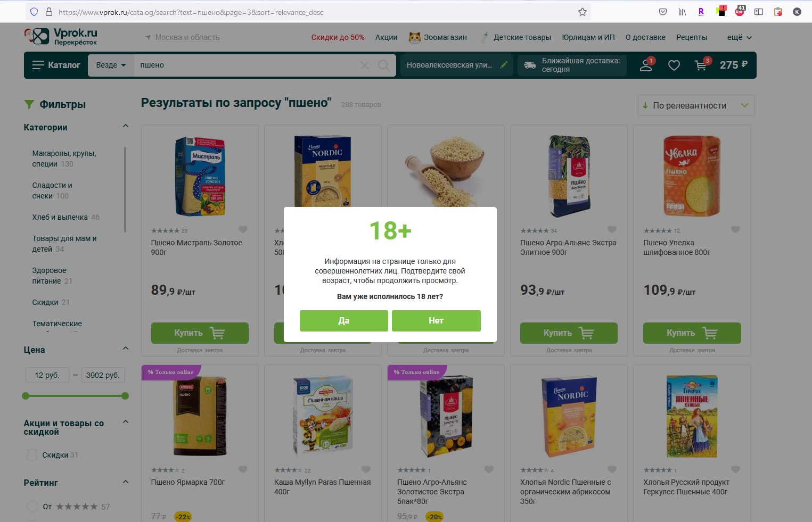This screenshot has width=812, height=522.
Task: Buy Пшено Мистраль Золотое 900г
Action: tap(200, 333)
